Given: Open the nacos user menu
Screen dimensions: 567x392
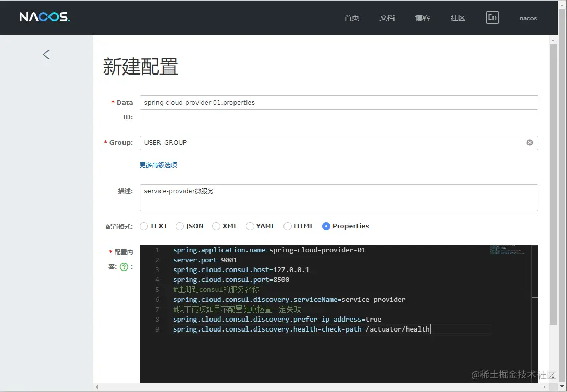Looking at the screenshot, I should pos(528,18).
